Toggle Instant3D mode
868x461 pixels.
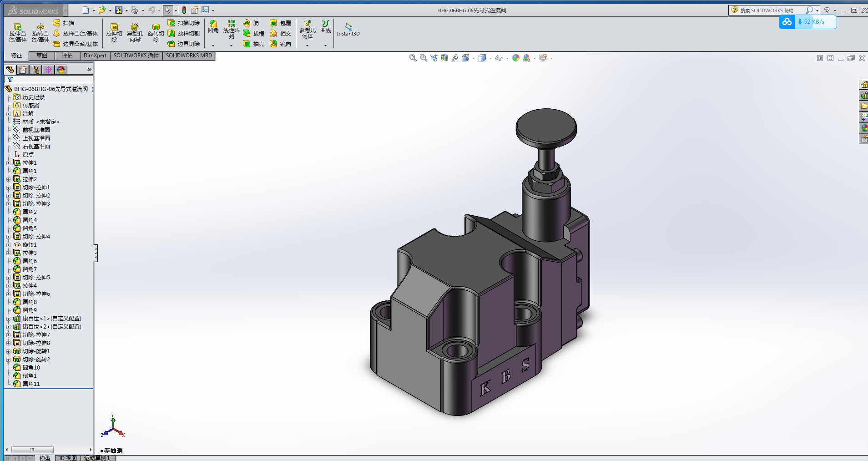(348, 30)
